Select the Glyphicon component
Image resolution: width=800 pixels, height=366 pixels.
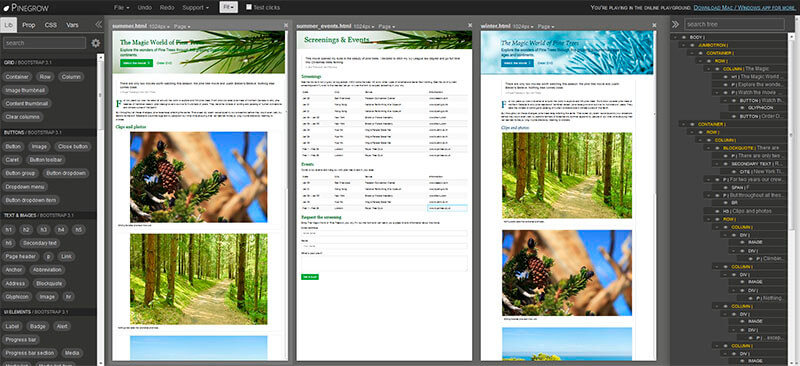(17, 297)
